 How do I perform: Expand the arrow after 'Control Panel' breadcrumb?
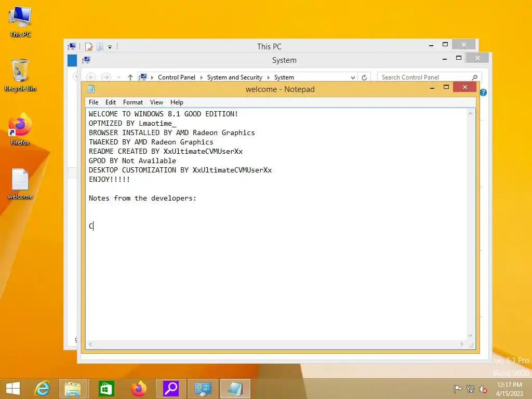201,77
